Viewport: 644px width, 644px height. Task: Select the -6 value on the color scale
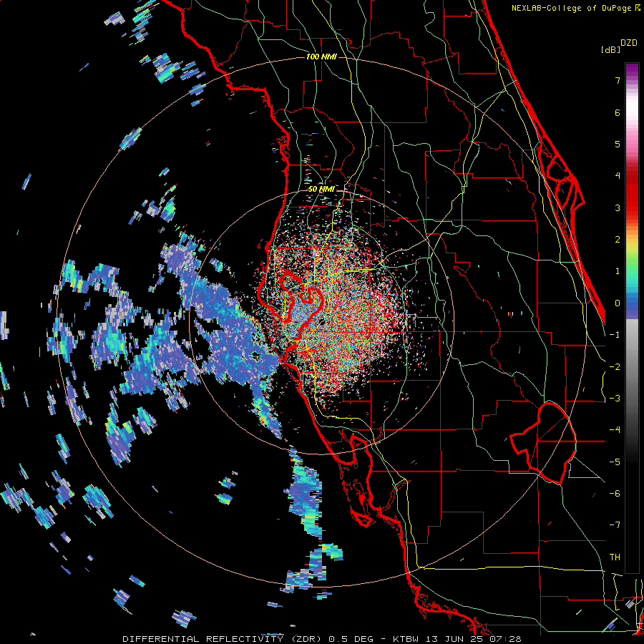(x=615, y=494)
